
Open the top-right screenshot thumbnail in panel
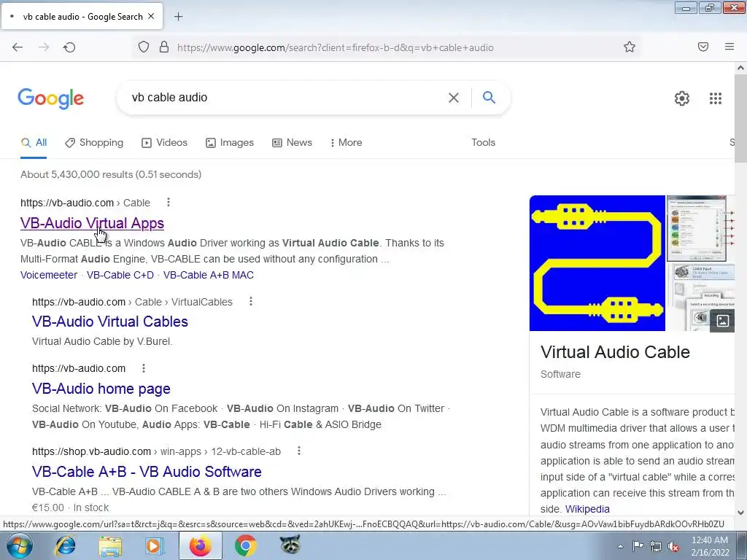[697, 228]
